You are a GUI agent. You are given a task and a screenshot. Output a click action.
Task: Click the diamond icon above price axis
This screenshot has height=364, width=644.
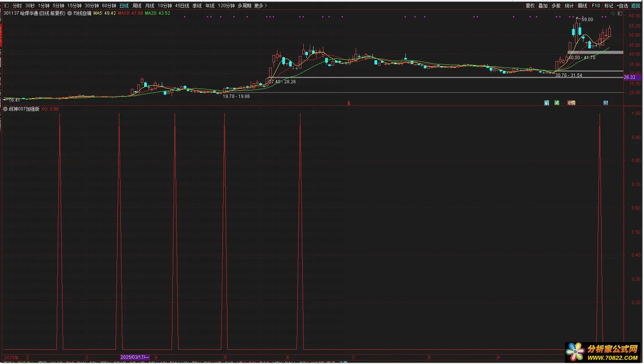(613, 14)
